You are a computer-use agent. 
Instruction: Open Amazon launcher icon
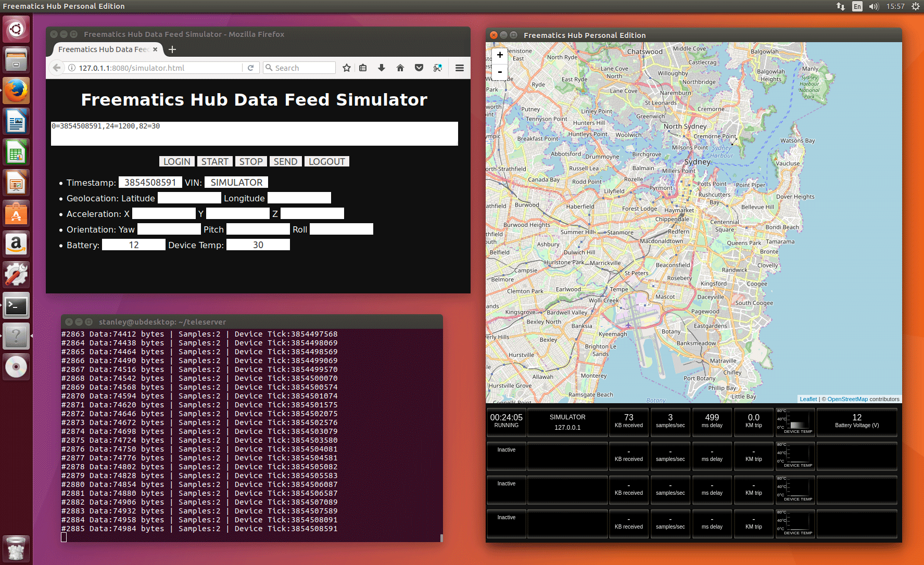pyautogui.click(x=16, y=244)
